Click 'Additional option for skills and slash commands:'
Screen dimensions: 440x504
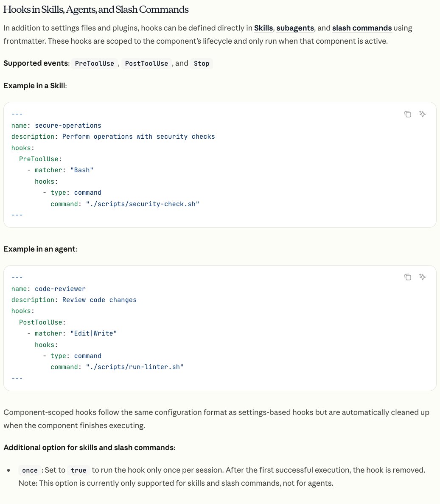90,448
